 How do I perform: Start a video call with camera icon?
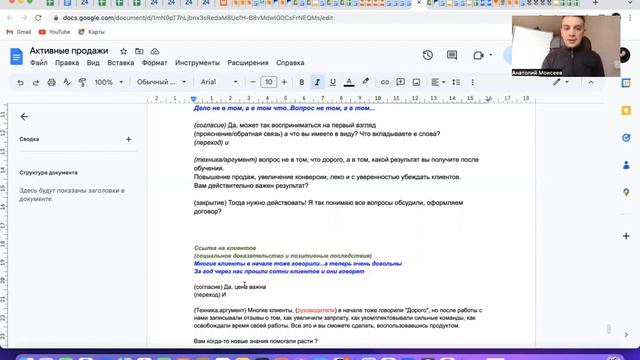point(478,55)
